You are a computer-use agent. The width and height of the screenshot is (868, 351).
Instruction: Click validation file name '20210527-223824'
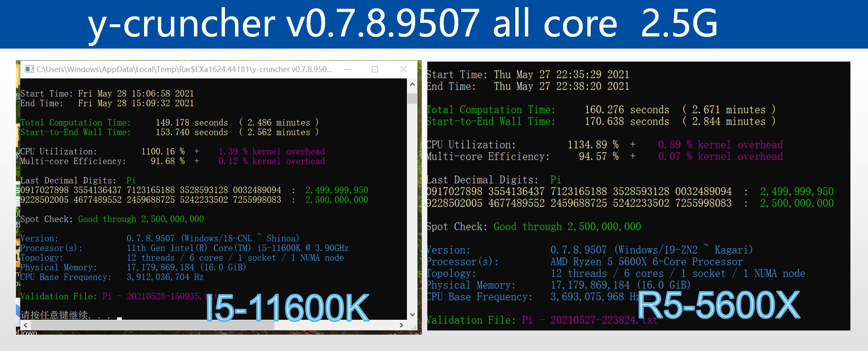click(x=594, y=320)
